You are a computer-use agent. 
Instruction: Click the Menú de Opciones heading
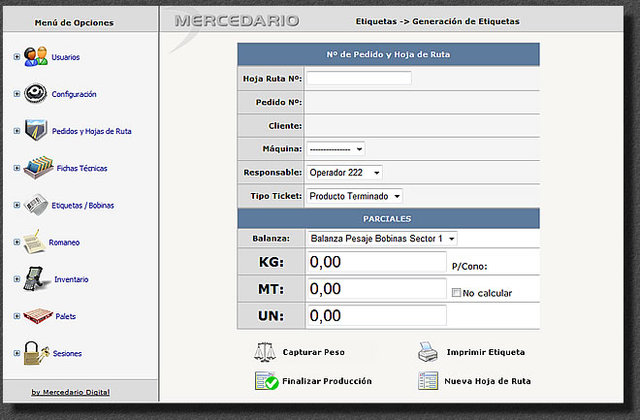(74, 23)
